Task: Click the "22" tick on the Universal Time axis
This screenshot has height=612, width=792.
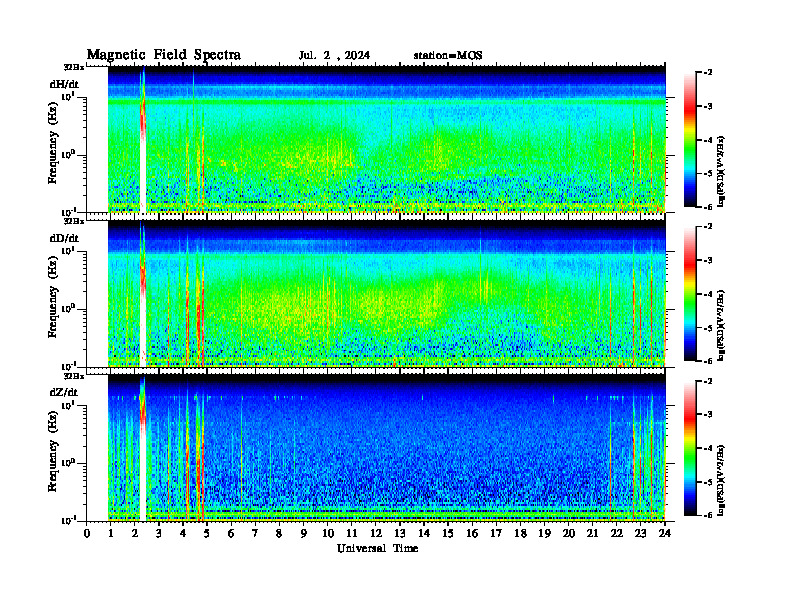Action: pyautogui.click(x=617, y=534)
